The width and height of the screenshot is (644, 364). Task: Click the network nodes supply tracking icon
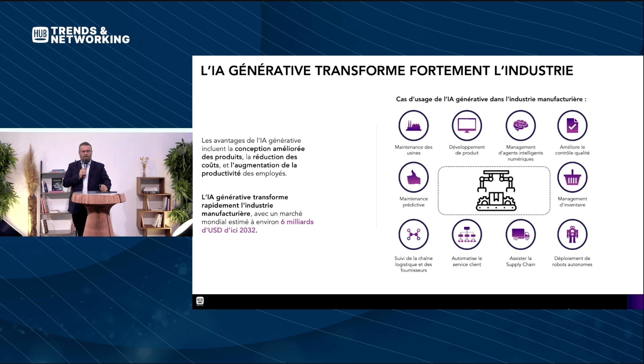[x=413, y=234]
